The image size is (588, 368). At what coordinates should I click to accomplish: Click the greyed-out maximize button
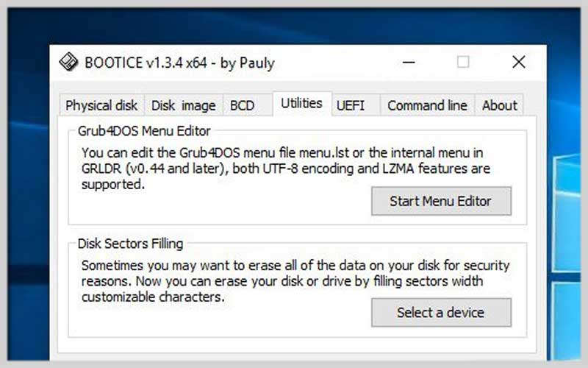[463, 62]
